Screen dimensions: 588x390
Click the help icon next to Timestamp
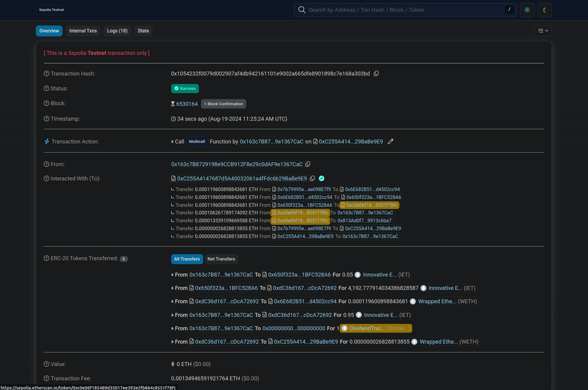[46, 119]
